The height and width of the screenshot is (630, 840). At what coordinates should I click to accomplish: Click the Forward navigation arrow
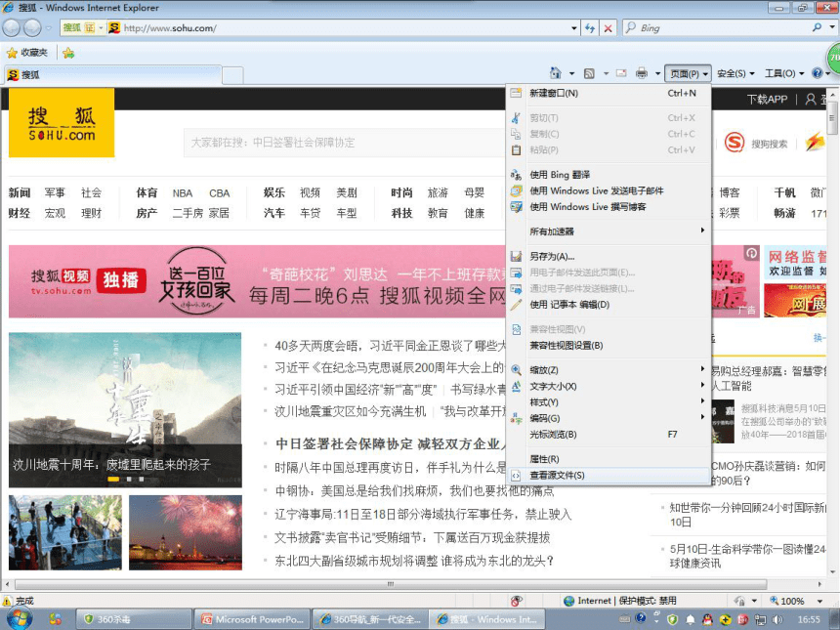32,28
